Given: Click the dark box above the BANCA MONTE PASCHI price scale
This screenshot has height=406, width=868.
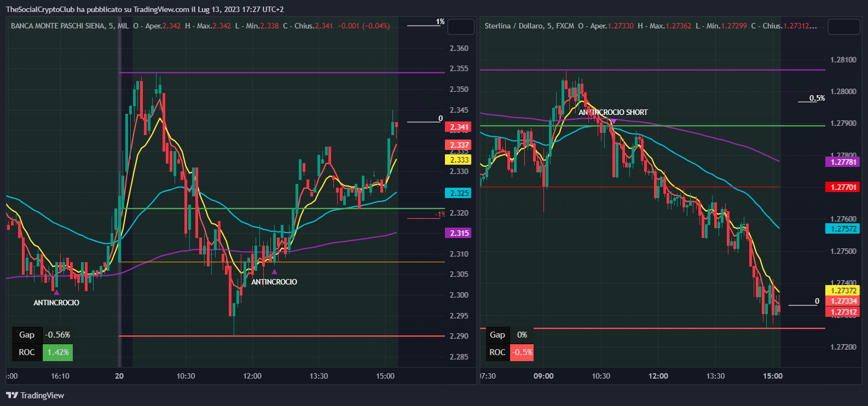Looking at the screenshot, I should [x=460, y=26].
